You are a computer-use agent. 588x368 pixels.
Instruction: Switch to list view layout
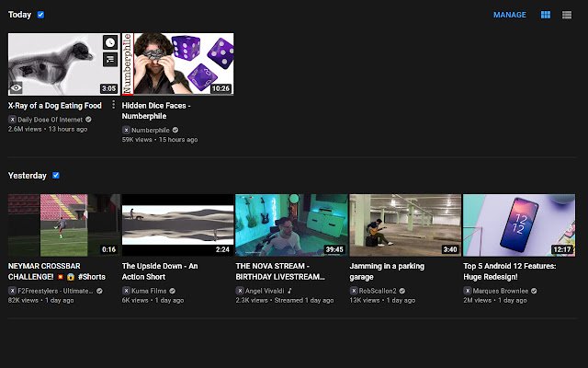pos(567,15)
